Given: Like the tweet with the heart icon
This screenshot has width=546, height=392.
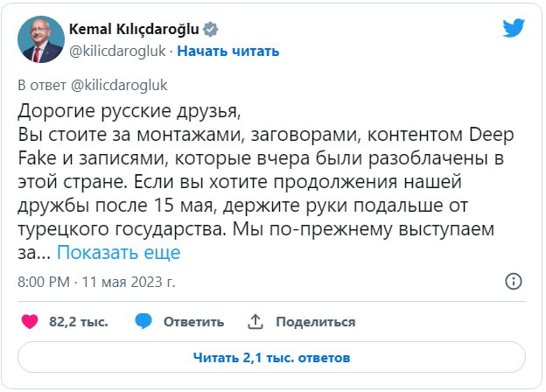Looking at the screenshot, I should point(30,321).
